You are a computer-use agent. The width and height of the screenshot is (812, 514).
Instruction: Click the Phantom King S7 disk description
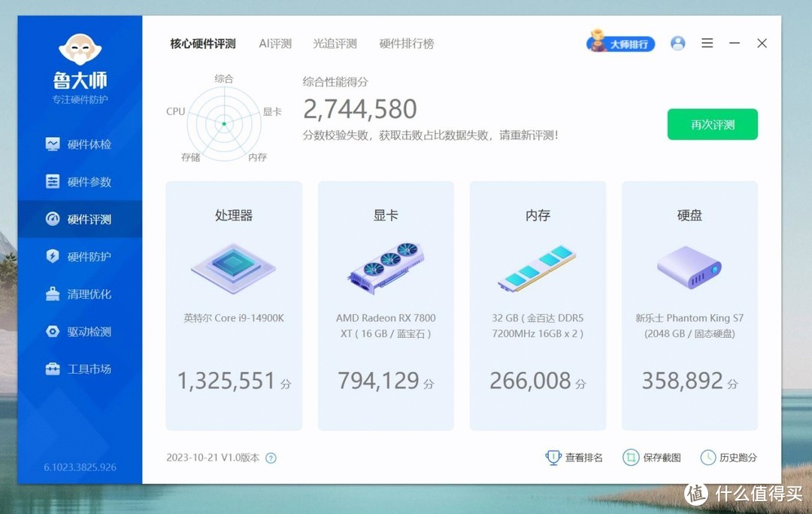(x=689, y=326)
